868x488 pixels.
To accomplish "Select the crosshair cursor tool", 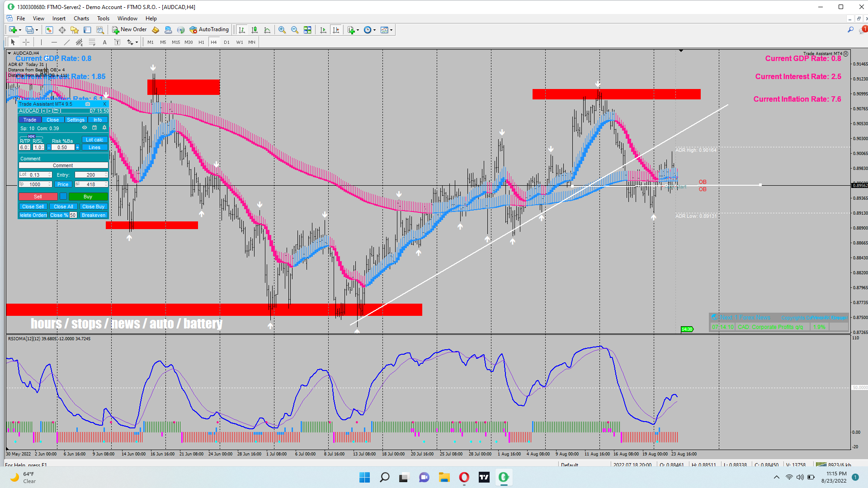I will click(x=26, y=42).
